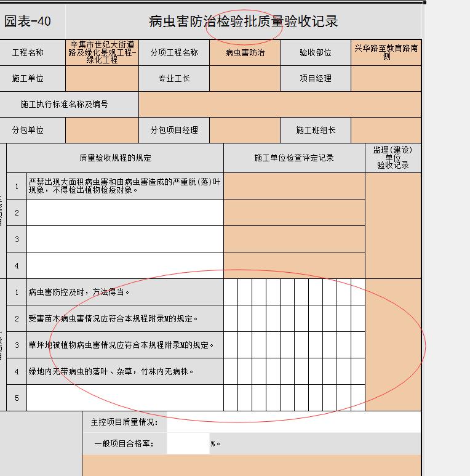The image size is (470, 476).
Task: Click the 绿地内无带病虫的落叶 item cell
Action: pos(125,371)
